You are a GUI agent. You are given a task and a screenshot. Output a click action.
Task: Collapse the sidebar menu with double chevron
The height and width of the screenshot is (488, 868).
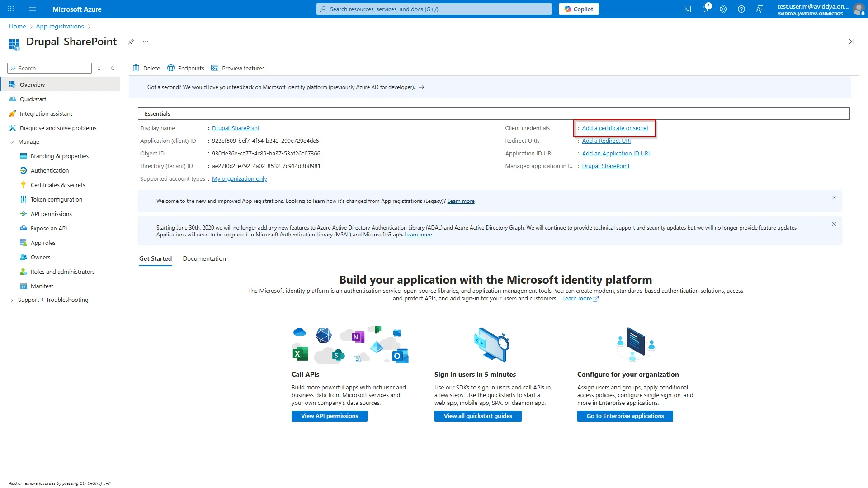(113, 68)
